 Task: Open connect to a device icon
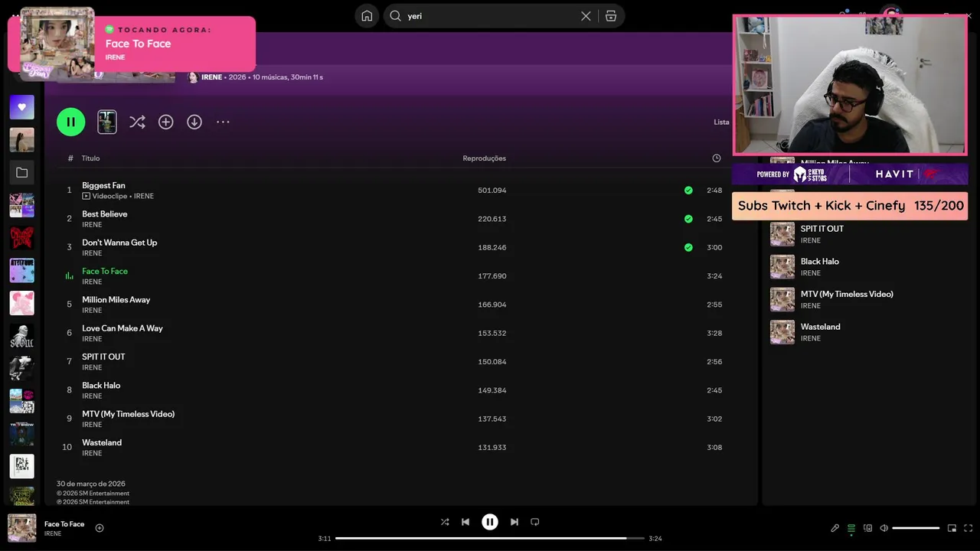pos(867,528)
